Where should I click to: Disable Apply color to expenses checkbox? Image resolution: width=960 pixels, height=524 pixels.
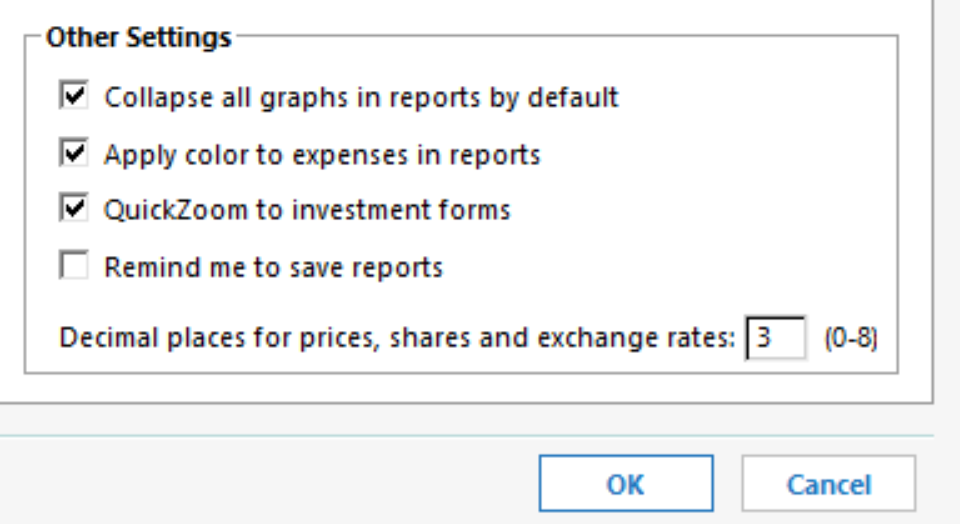point(74,152)
